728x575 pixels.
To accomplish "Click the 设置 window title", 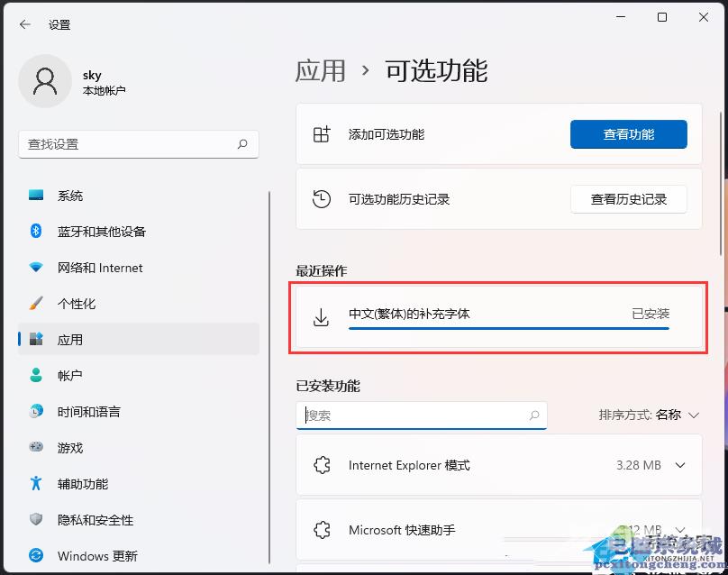I will click(x=59, y=24).
